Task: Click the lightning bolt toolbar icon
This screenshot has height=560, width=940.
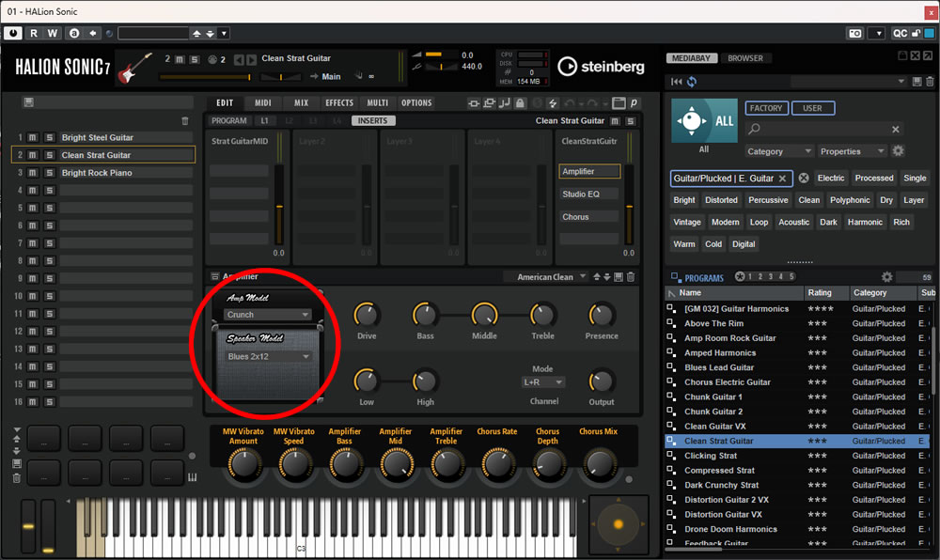Action: (x=553, y=103)
